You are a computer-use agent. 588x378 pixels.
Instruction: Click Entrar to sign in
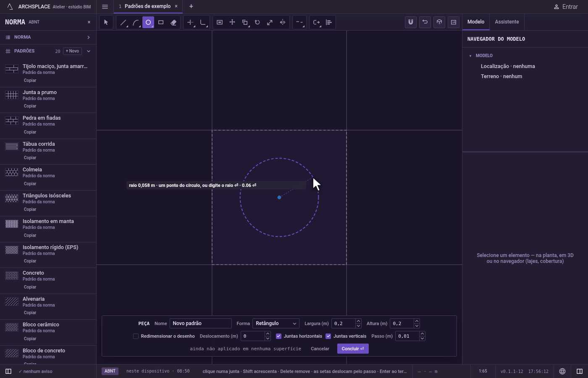click(x=566, y=7)
